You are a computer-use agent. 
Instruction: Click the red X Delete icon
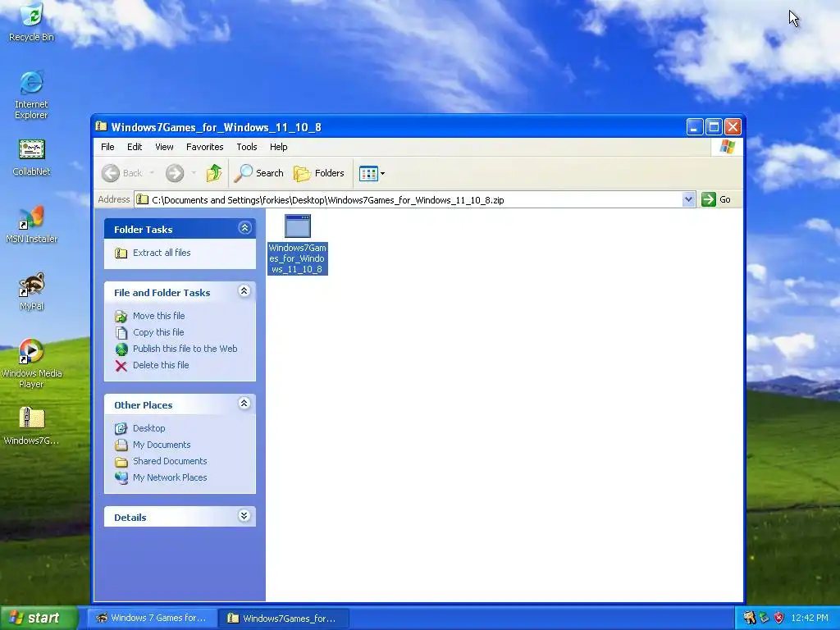121,366
